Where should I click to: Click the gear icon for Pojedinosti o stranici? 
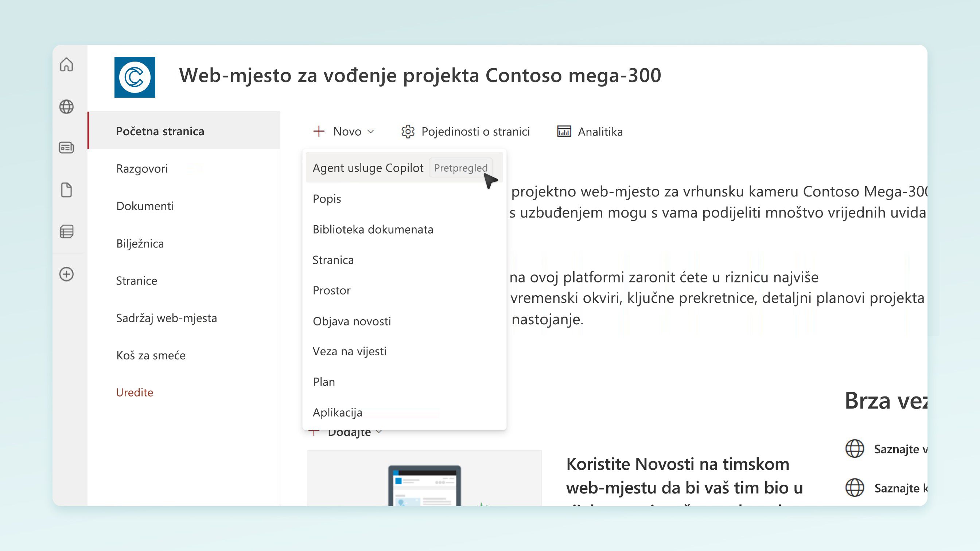pyautogui.click(x=408, y=132)
